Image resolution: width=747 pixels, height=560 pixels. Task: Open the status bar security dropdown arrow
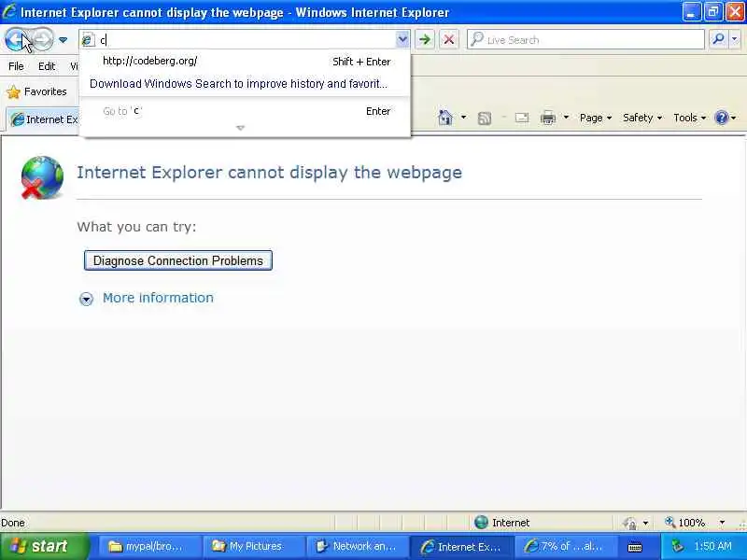click(x=645, y=523)
